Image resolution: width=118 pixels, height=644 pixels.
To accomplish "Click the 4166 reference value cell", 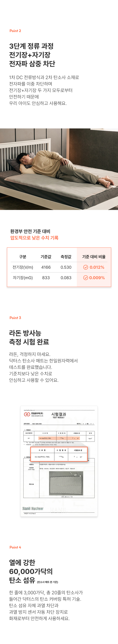I will [46, 267].
